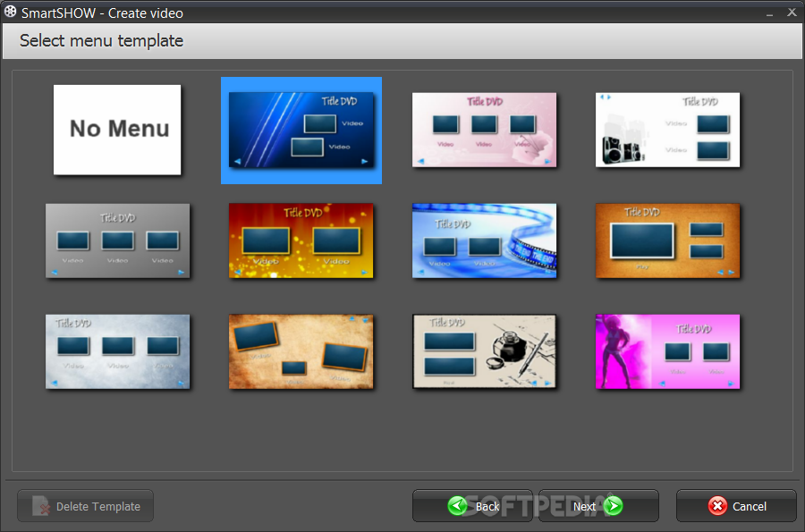
Task: Click the green left arrow Back icon
Action: pyautogui.click(x=457, y=506)
